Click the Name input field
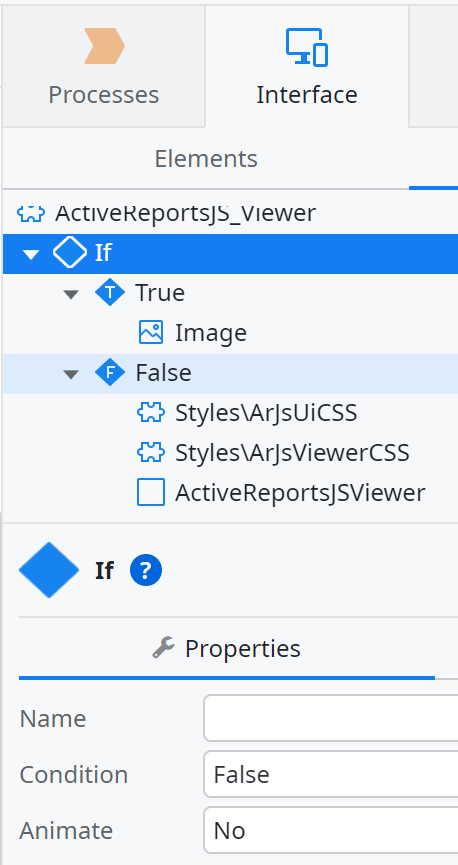 coord(331,718)
